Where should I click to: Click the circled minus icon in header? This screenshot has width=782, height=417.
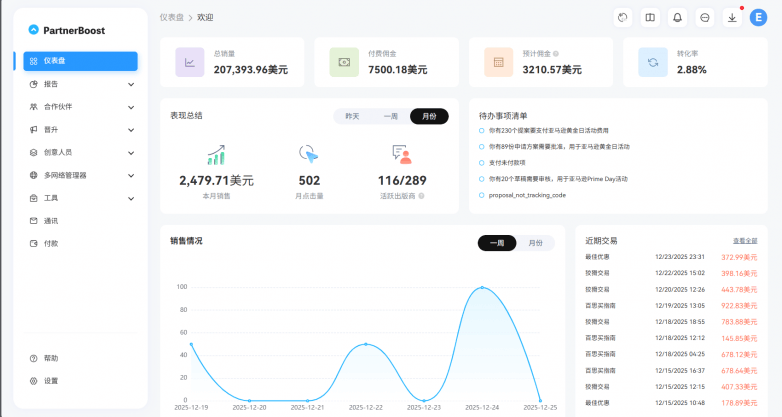click(705, 17)
